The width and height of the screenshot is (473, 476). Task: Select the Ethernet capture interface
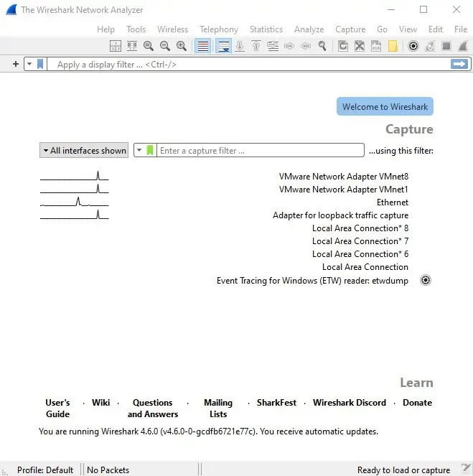(392, 202)
